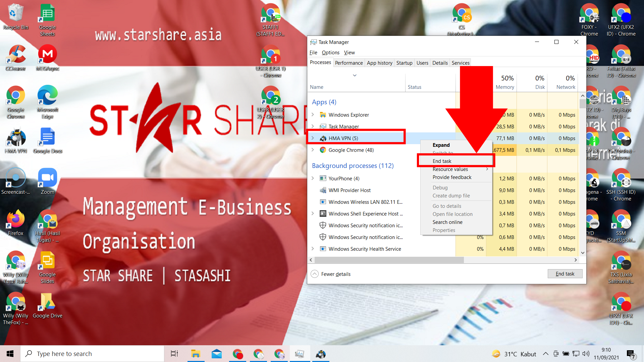Screen dimensions: 644x362
Task: Click the taskbar search box
Action: point(93,354)
